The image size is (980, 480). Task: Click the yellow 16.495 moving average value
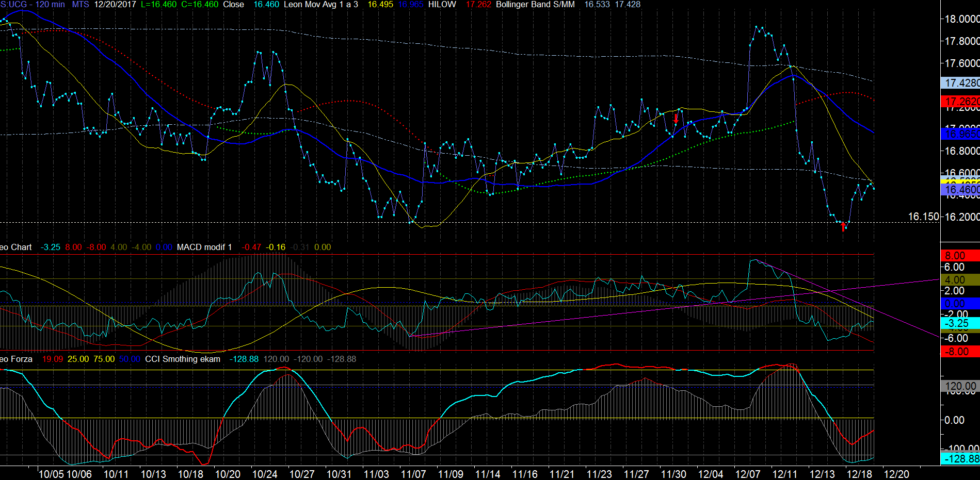(380, 5)
